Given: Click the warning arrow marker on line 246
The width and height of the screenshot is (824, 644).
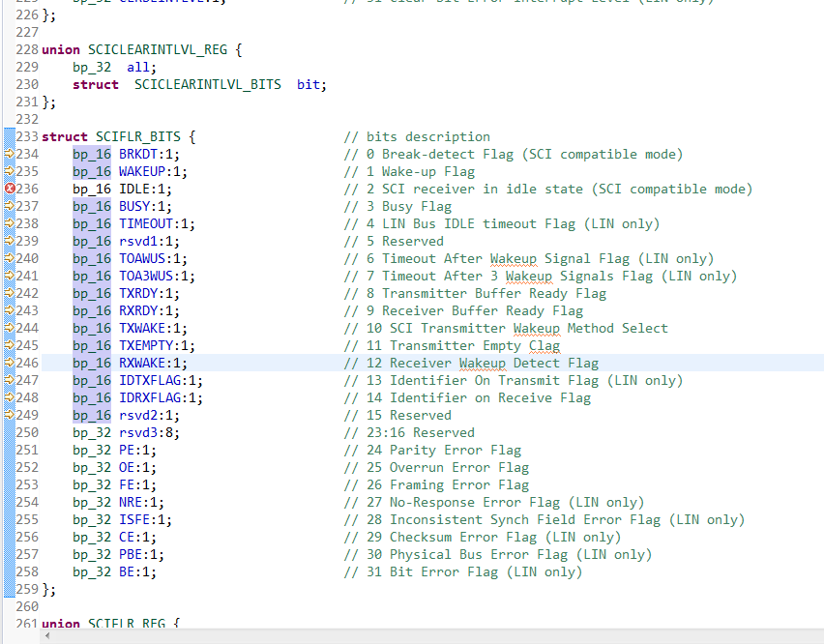Looking at the screenshot, I should coord(10,363).
